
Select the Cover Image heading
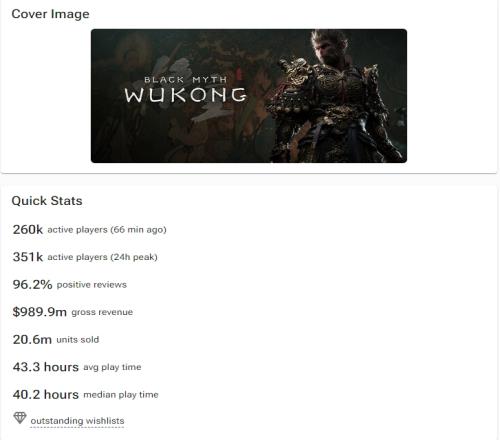click(x=50, y=14)
